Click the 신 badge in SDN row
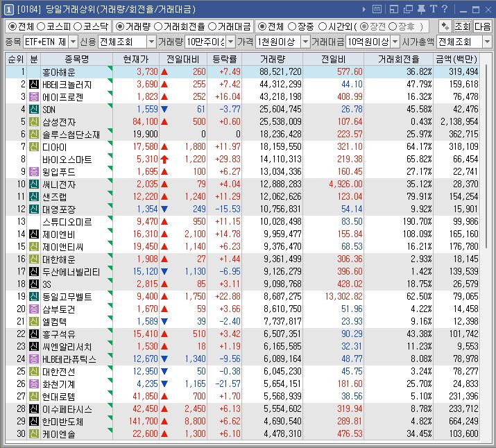 pos(34,110)
